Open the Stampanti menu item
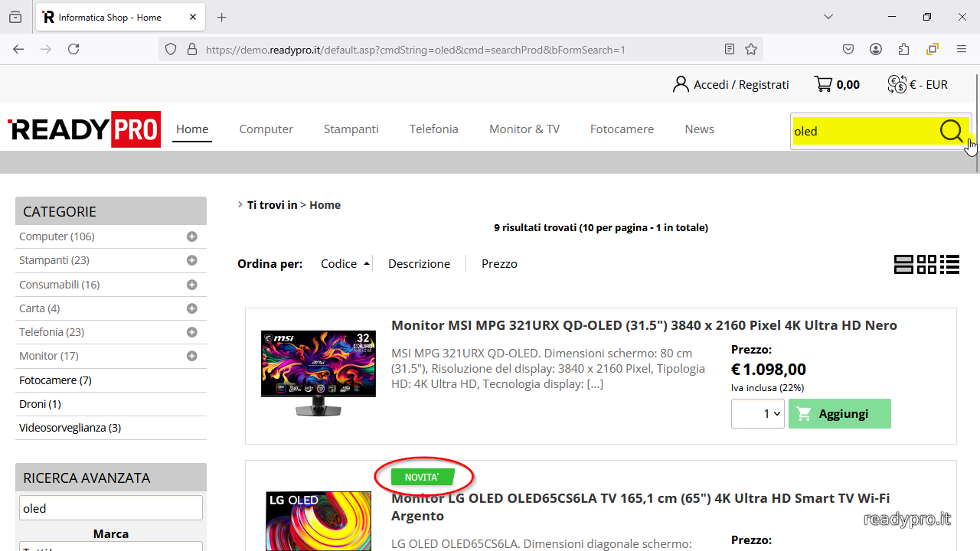The height and width of the screenshot is (551, 980). point(351,129)
